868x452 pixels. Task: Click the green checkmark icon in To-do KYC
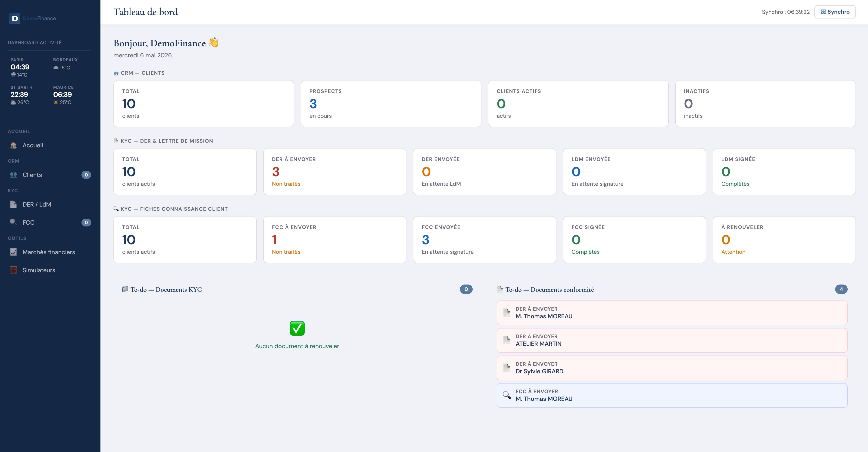297,328
